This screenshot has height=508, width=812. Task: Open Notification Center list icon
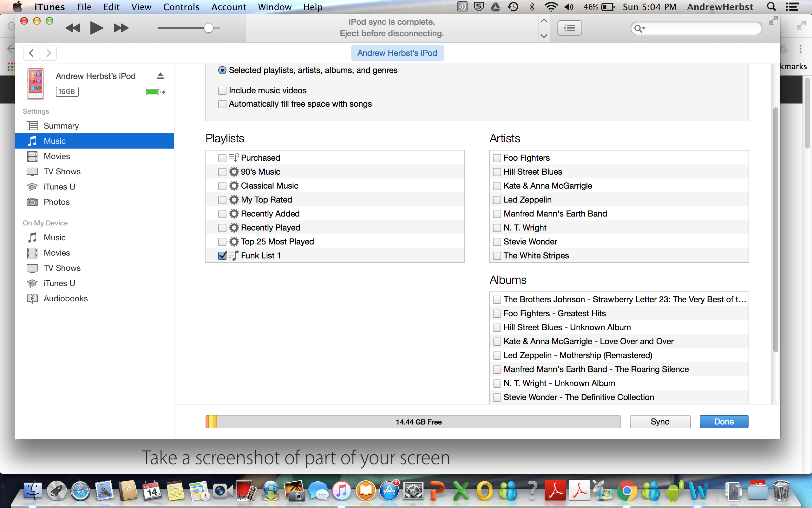click(x=792, y=7)
